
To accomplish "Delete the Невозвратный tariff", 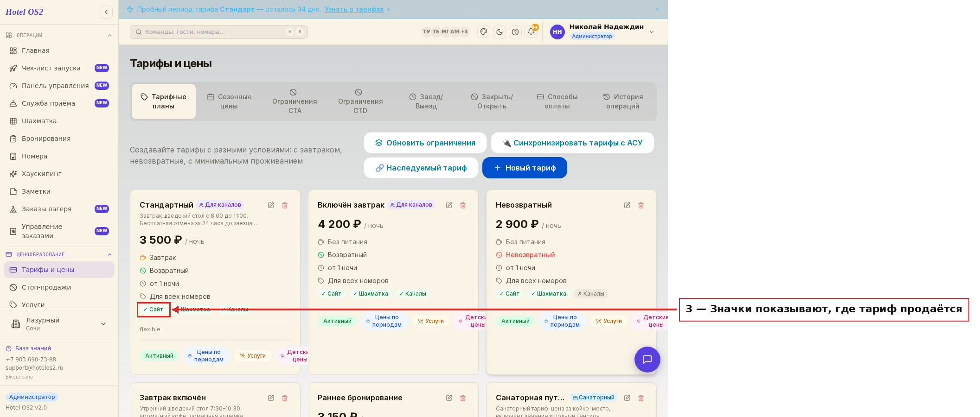I will (641, 205).
